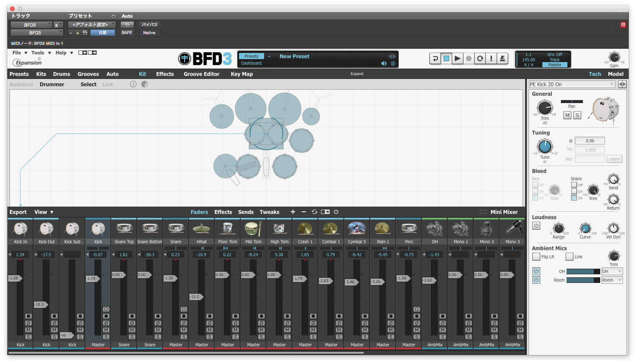Open the Key Map tab
636x364 pixels.
click(242, 74)
